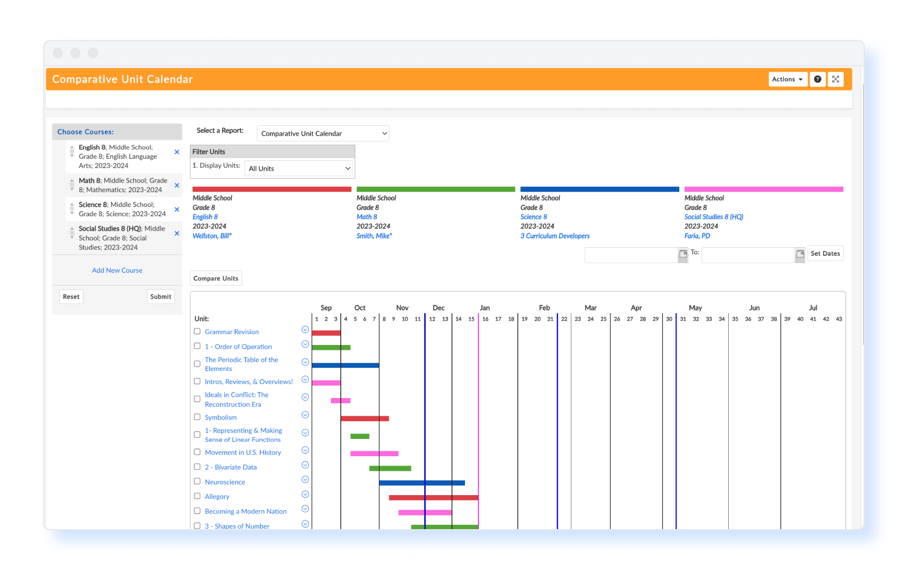Remove Science 8 course with X icon

coord(177,209)
